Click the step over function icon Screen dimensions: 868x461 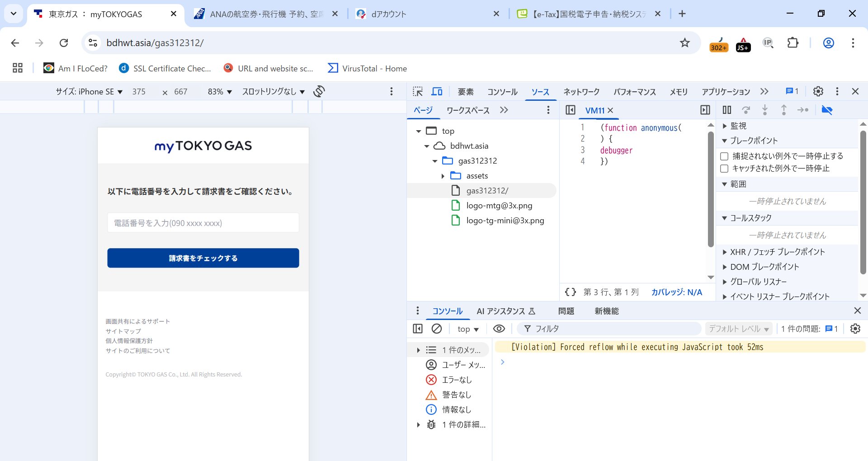[746, 110]
